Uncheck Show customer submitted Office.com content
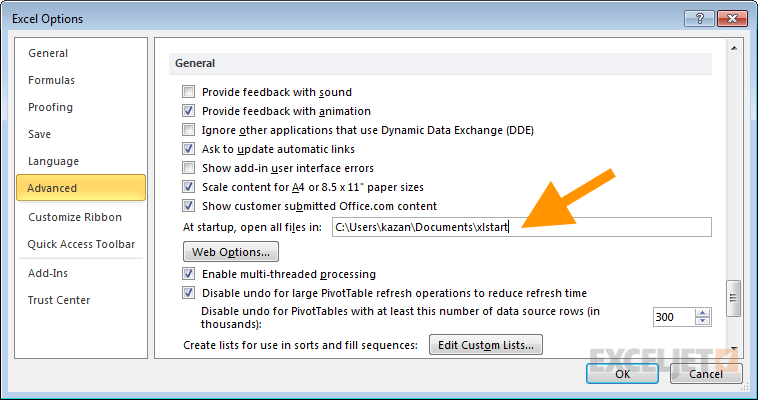The height and width of the screenshot is (400, 758). [189, 206]
